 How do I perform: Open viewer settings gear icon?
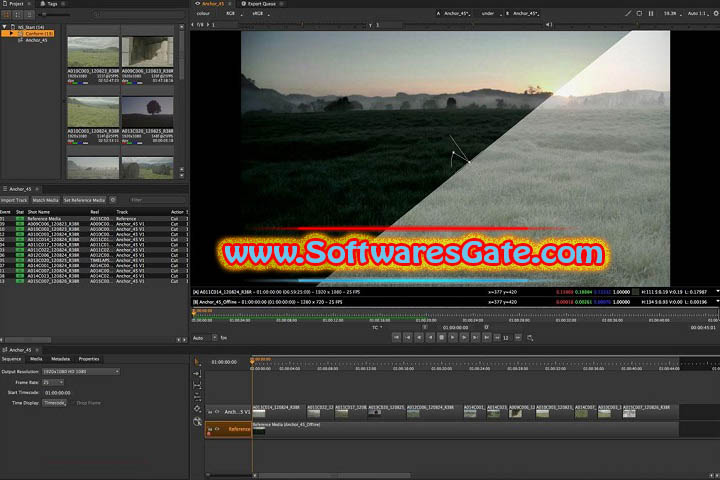[x=716, y=14]
